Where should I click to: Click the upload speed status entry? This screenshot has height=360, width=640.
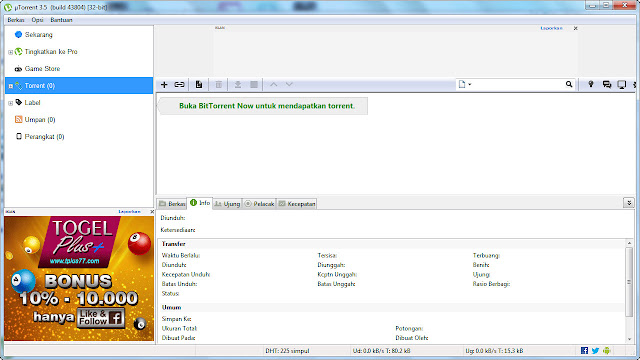(494, 351)
